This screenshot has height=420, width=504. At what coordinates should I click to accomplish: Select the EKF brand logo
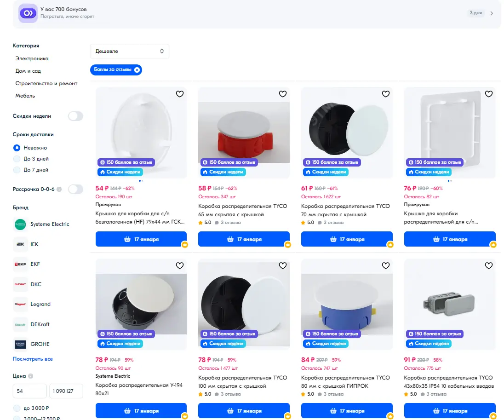(x=20, y=264)
